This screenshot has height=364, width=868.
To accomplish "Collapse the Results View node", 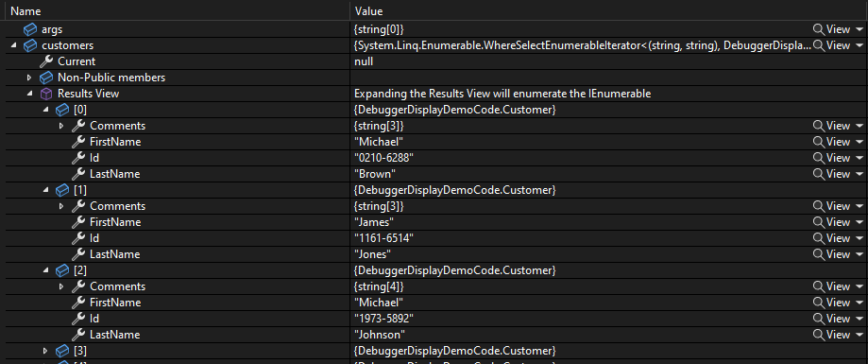I will pos(29,94).
